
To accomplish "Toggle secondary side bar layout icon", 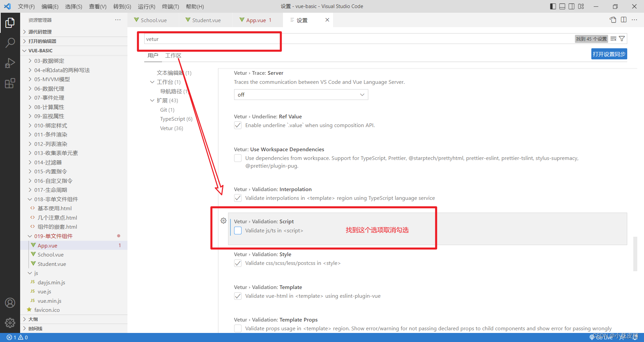I will tap(572, 6).
